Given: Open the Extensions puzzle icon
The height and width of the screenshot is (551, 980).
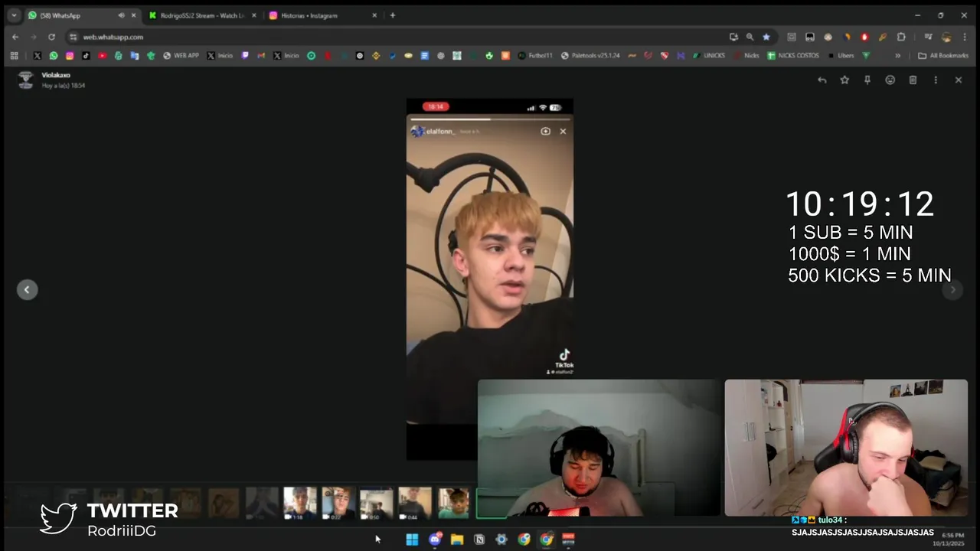Looking at the screenshot, I should [901, 37].
